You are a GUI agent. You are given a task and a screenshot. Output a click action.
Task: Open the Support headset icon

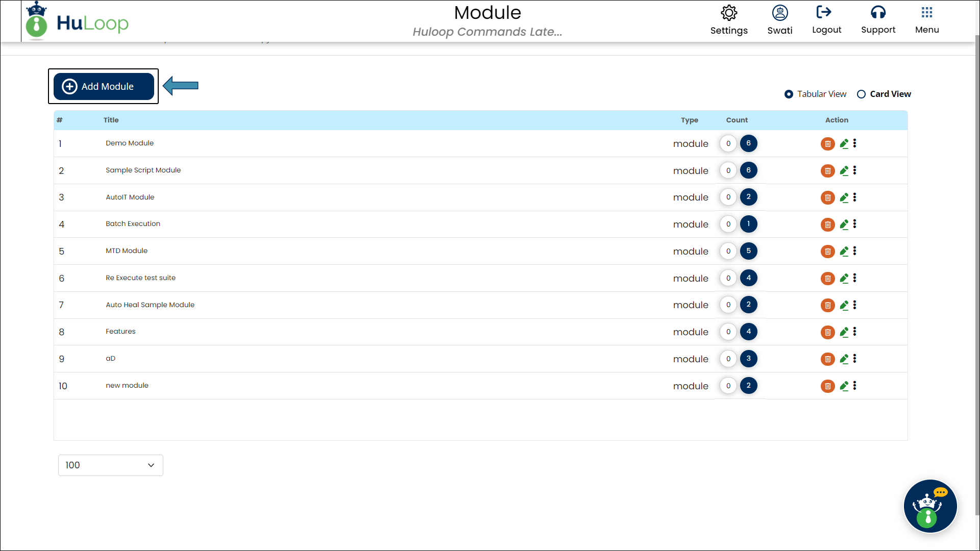tap(878, 12)
